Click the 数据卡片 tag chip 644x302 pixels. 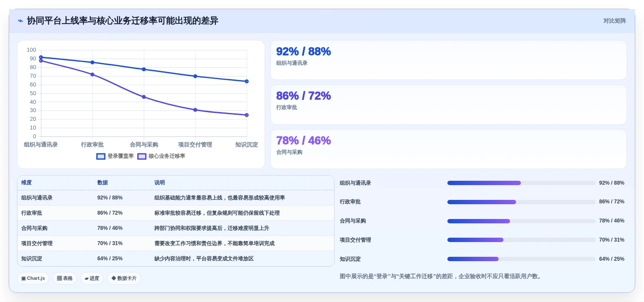pos(124,278)
